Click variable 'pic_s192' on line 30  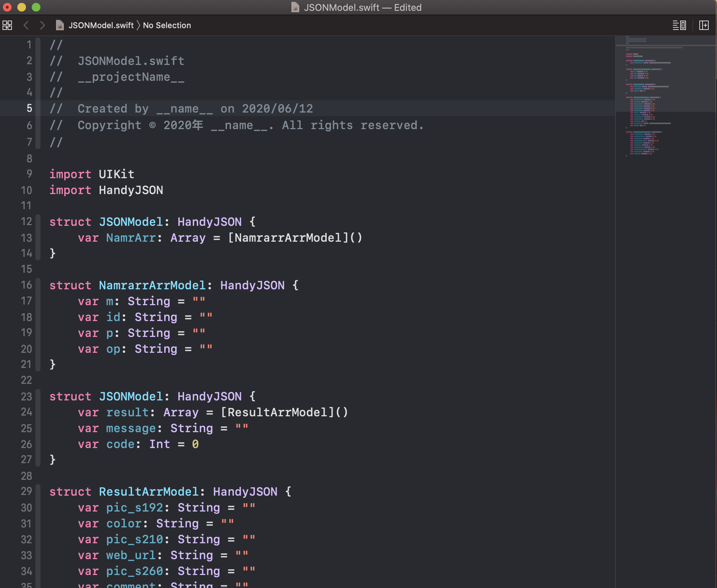click(134, 507)
